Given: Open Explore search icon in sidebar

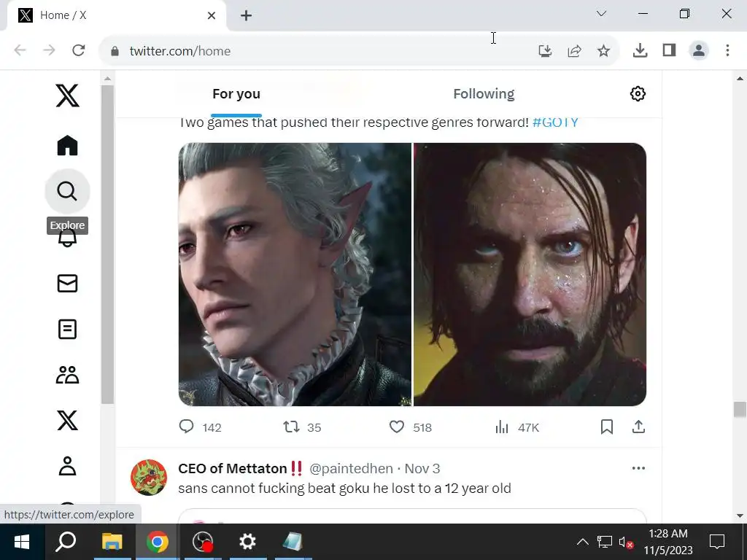Looking at the screenshot, I should 67,191.
